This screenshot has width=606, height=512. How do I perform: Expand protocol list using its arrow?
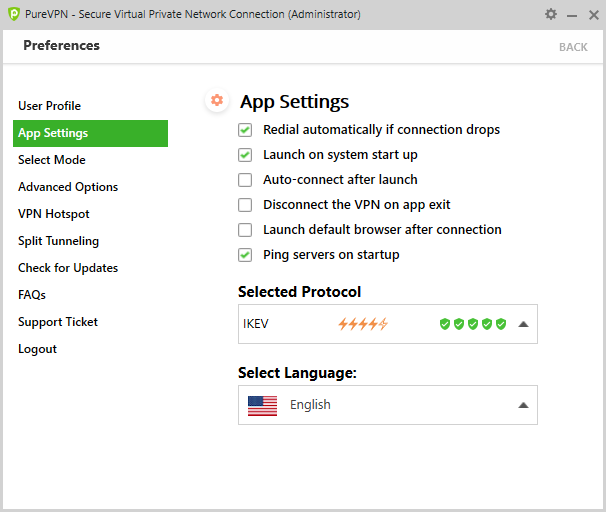pyautogui.click(x=523, y=324)
